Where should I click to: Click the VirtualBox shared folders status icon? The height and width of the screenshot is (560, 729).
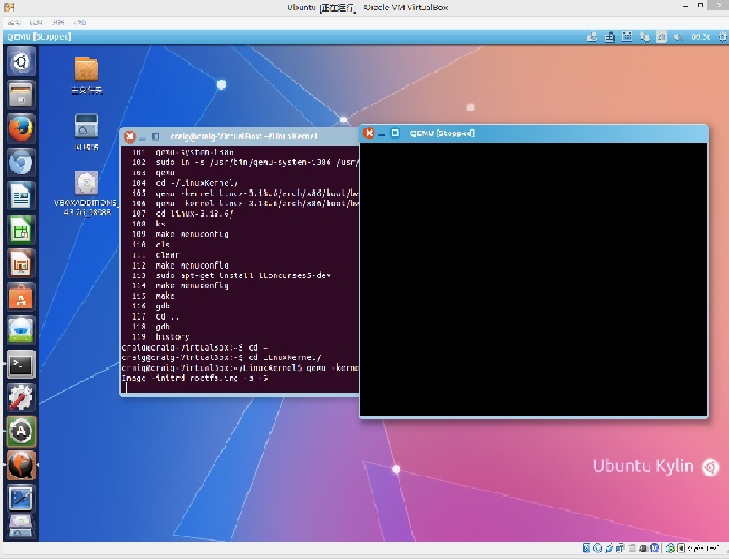632,548
